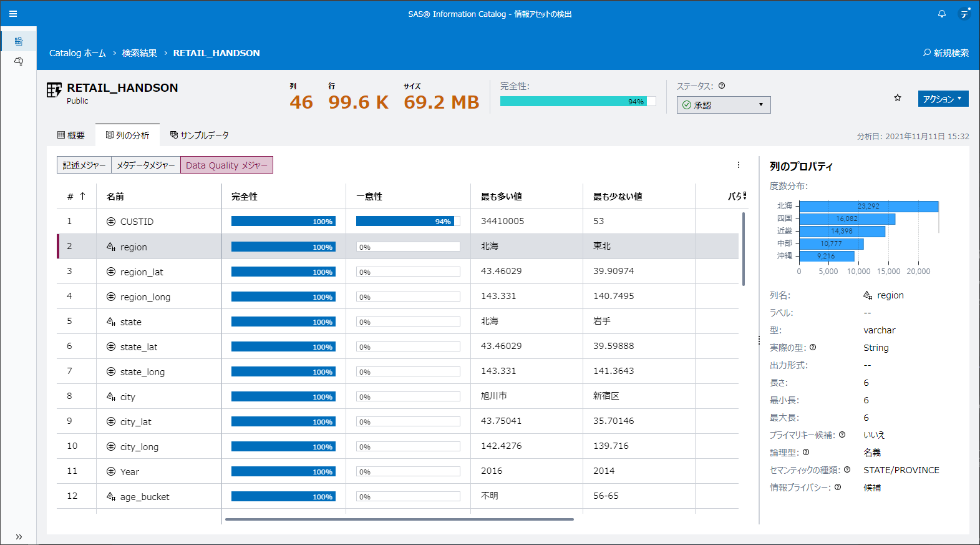Open the table options three-dot menu
The width and height of the screenshot is (980, 545).
pyautogui.click(x=739, y=165)
